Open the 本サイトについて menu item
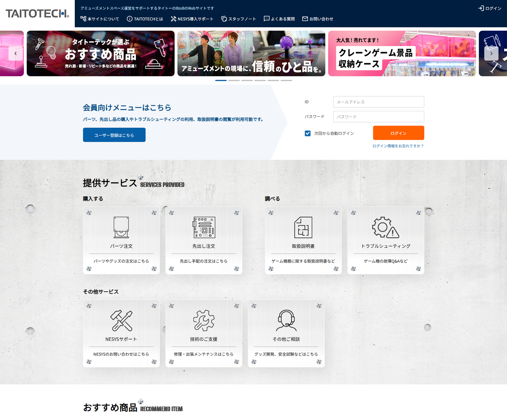The width and height of the screenshot is (507, 420). [100, 19]
